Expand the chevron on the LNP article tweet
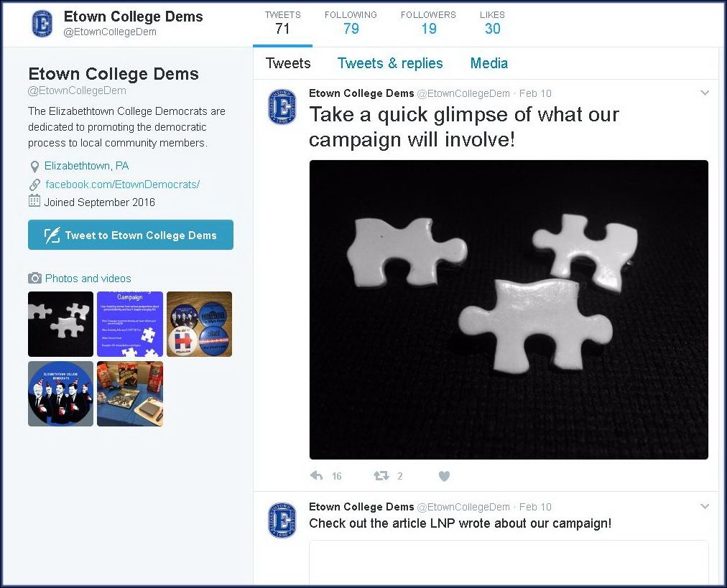This screenshot has height=588, width=727. click(x=705, y=506)
